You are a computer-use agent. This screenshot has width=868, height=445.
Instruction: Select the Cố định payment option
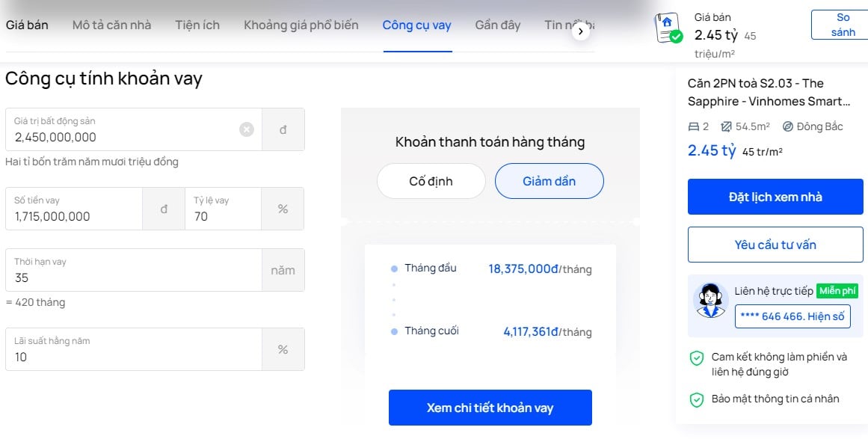coord(431,180)
